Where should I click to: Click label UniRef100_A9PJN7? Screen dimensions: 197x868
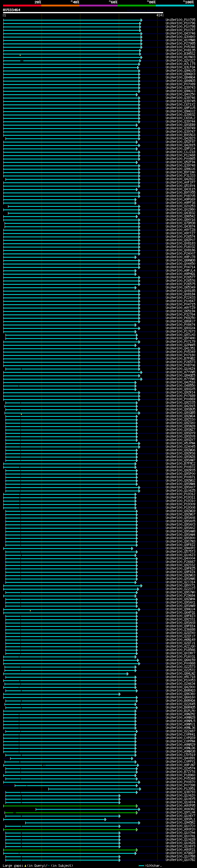click(180, 765)
